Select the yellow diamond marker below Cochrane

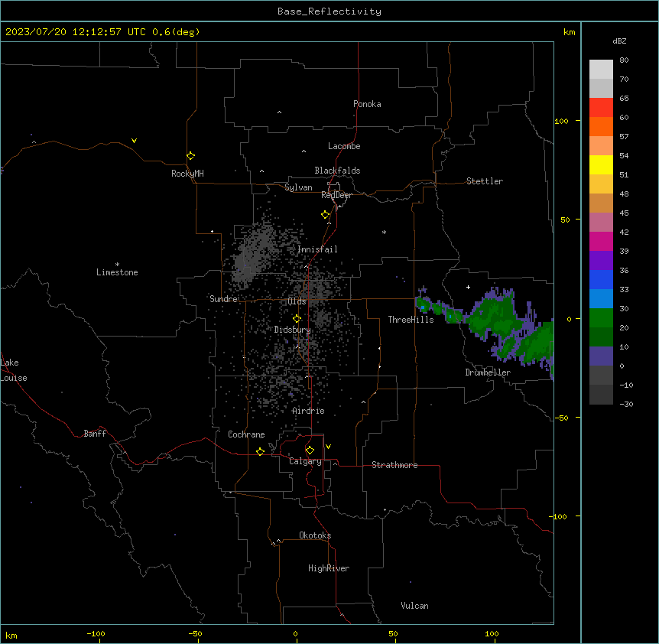(260, 451)
